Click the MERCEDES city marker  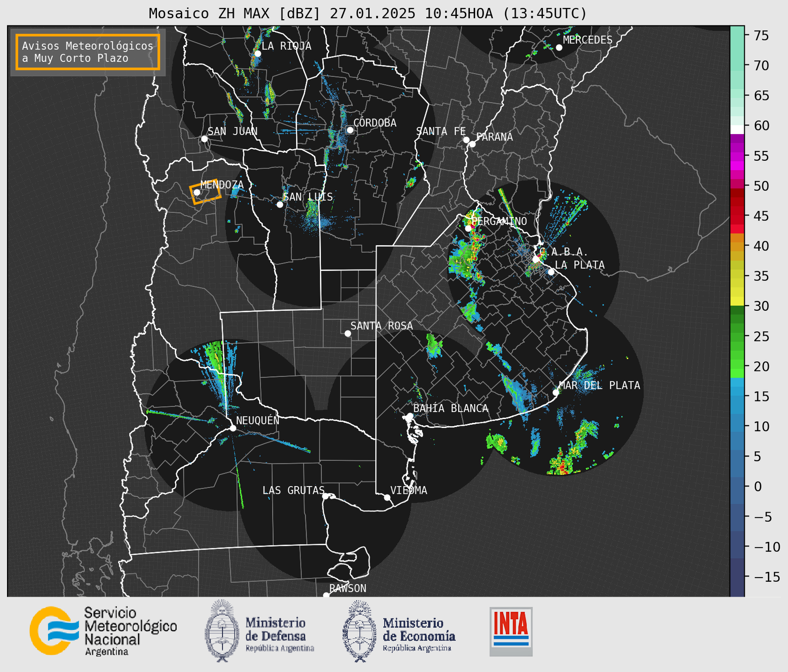559,48
